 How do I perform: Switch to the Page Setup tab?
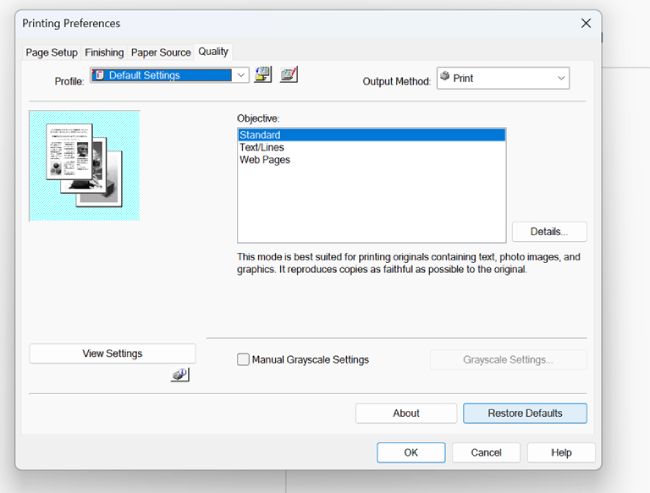point(51,52)
